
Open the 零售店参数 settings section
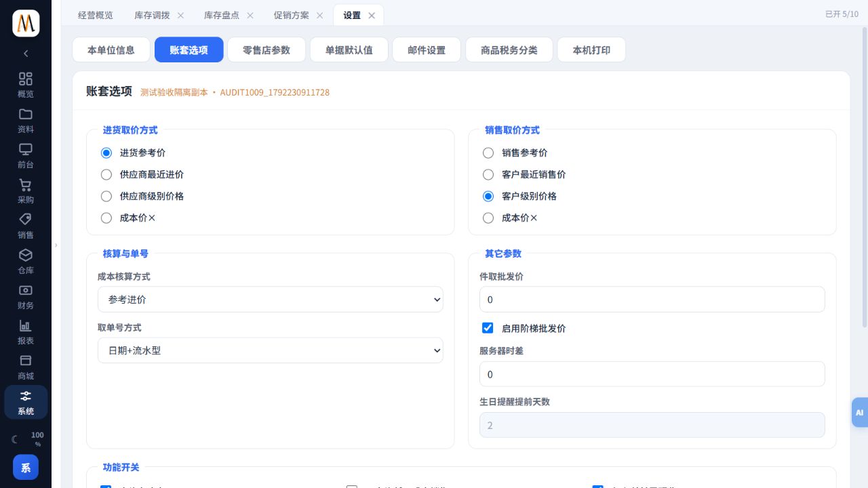point(267,49)
